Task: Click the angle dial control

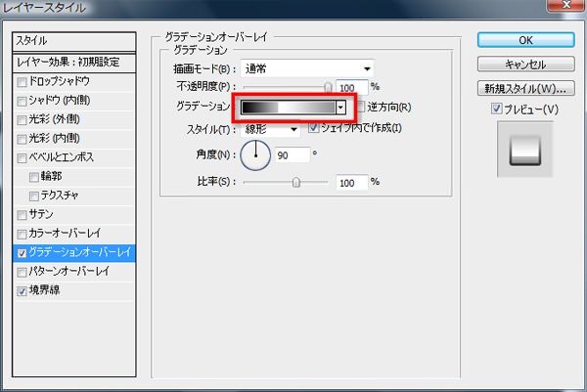Action: coord(256,153)
